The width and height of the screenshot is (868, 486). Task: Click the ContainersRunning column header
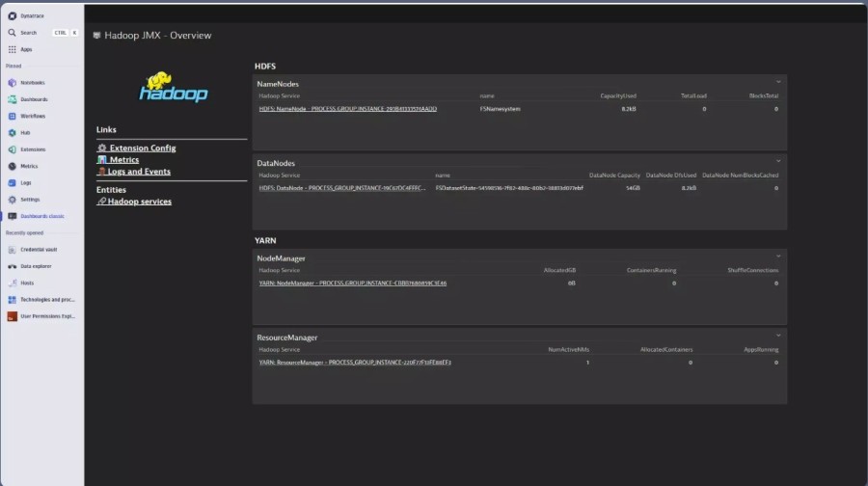click(x=651, y=270)
